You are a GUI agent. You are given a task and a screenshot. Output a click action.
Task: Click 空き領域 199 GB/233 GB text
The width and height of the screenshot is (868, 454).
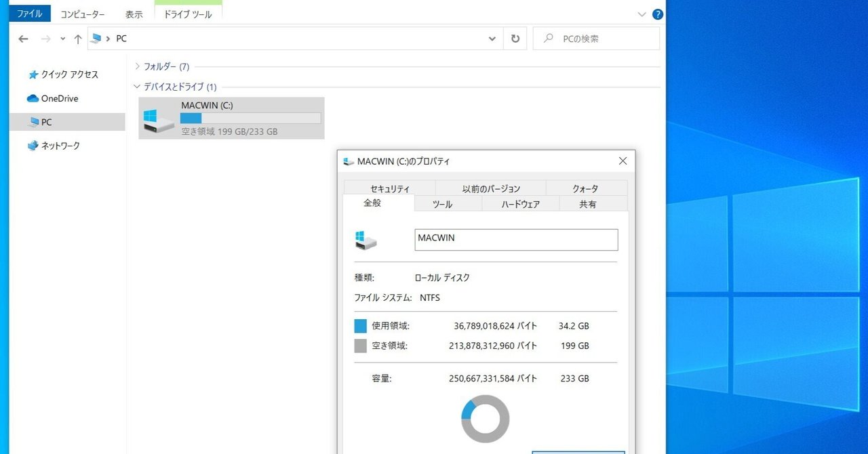click(229, 131)
